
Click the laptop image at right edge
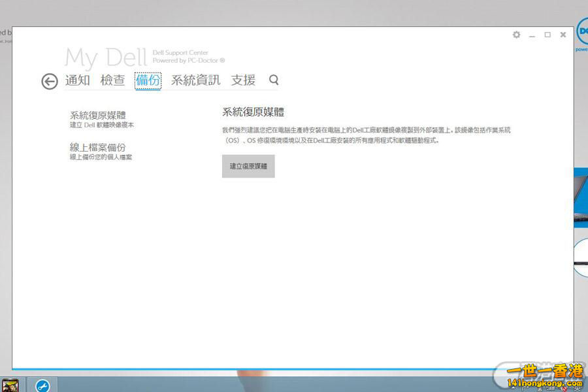(x=581, y=196)
